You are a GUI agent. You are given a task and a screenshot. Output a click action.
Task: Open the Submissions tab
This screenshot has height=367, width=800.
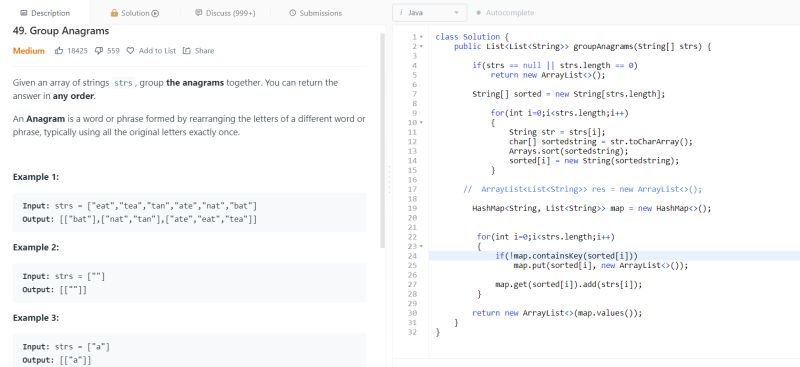315,13
